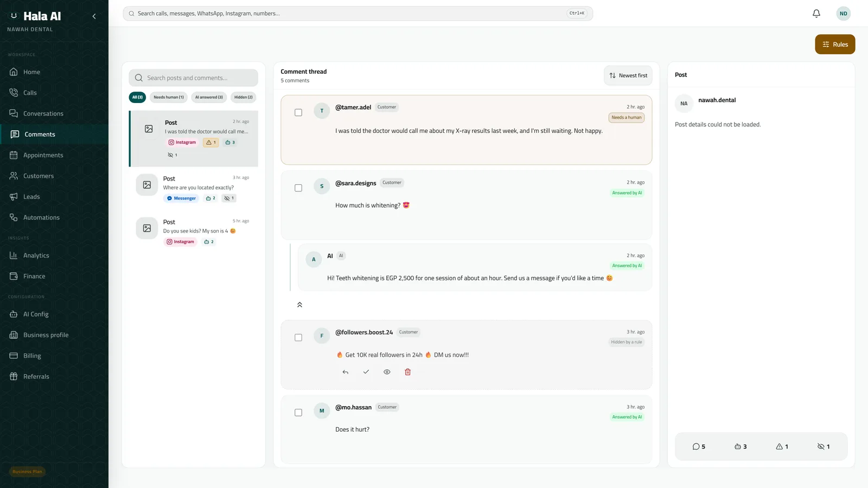Select the @tamer.adel comment checkbox
Viewport: 868px width, 488px height.
(x=298, y=113)
